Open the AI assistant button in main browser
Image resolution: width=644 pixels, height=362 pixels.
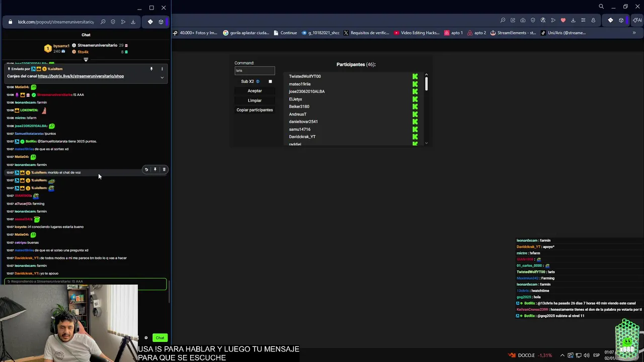point(637,20)
